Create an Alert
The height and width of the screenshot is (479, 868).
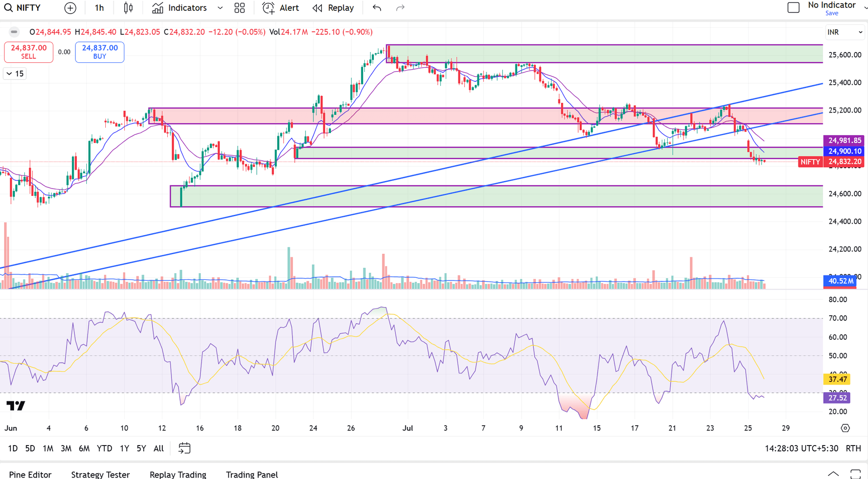click(x=281, y=8)
